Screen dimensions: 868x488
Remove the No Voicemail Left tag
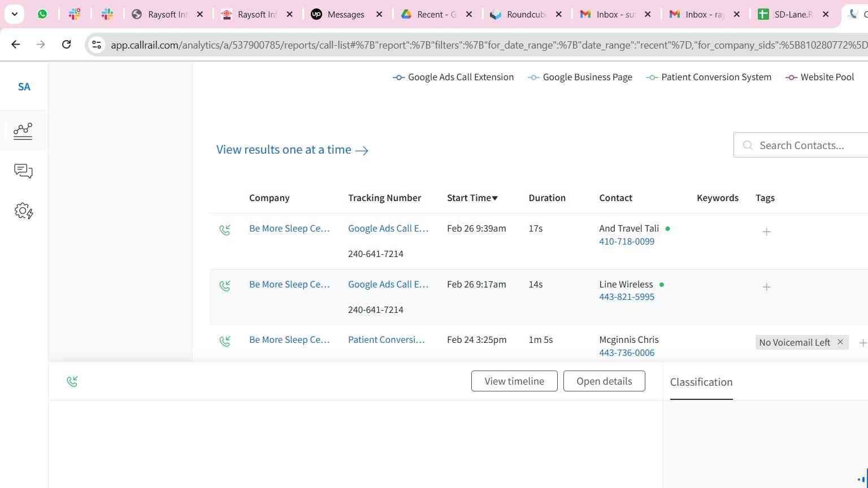coord(840,342)
